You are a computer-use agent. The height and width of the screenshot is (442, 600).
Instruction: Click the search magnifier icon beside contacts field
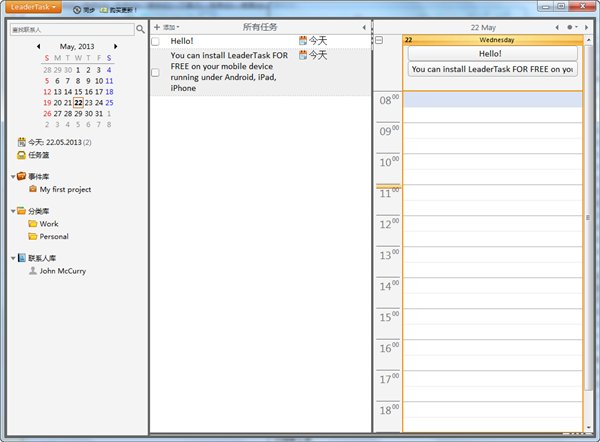click(141, 30)
